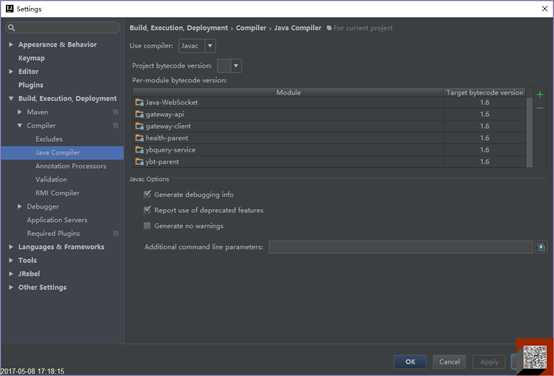Open Required Plugins settings page
This screenshot has width=554, height=376.
(53, 233)
